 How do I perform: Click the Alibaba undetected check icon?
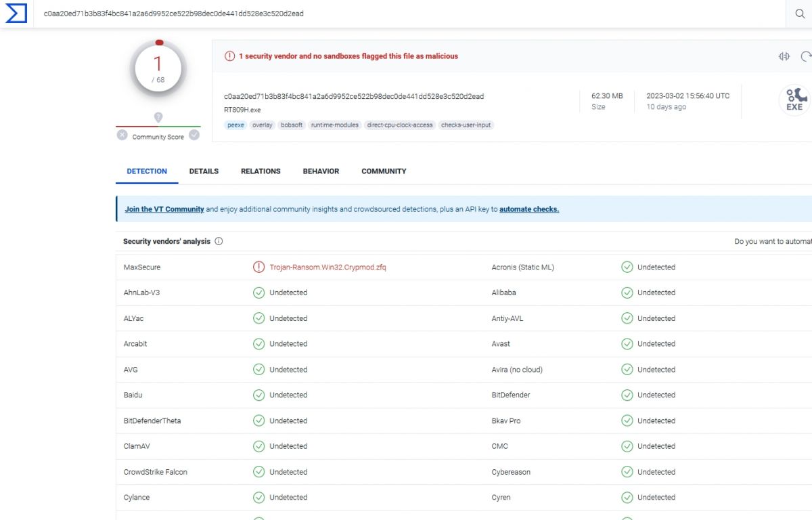[627, 292]
